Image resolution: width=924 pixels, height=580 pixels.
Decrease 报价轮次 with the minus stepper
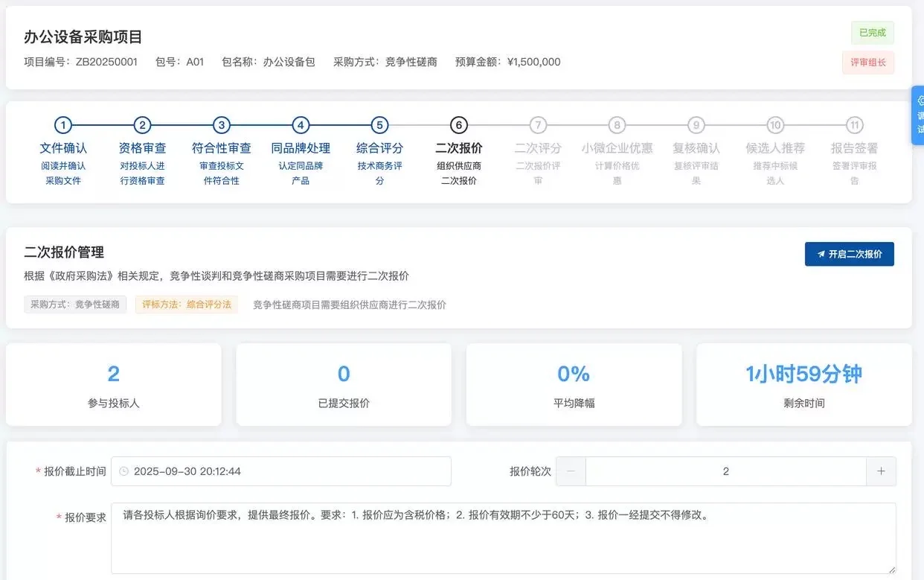pyautogui.click(x=570, y=471)
